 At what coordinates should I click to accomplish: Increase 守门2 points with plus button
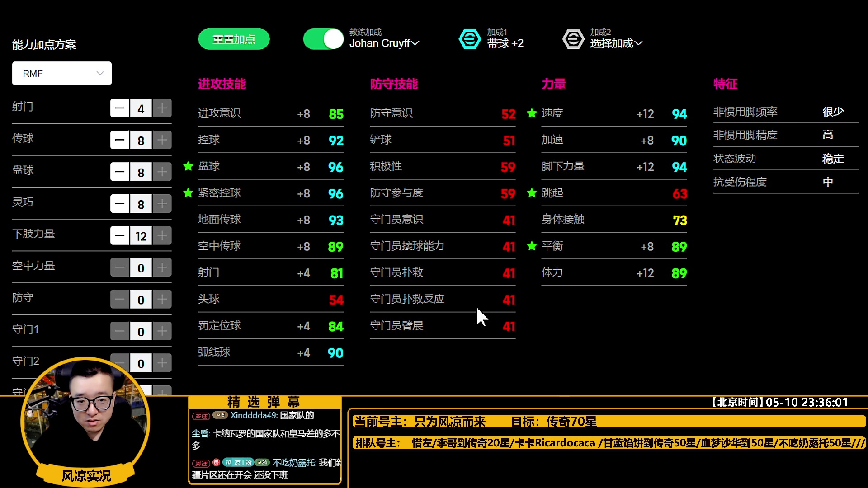click(162, 363)
